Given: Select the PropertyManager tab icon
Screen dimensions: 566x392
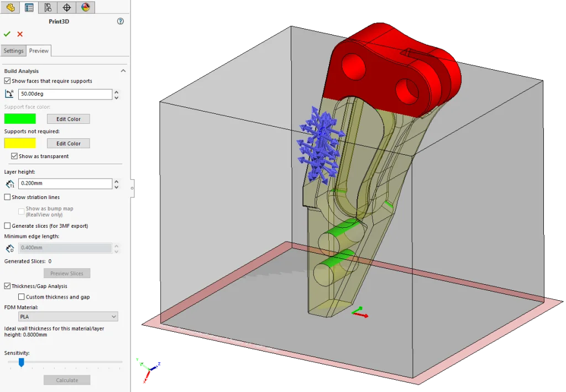Looking at the screenshot, I should coord(29,8).
